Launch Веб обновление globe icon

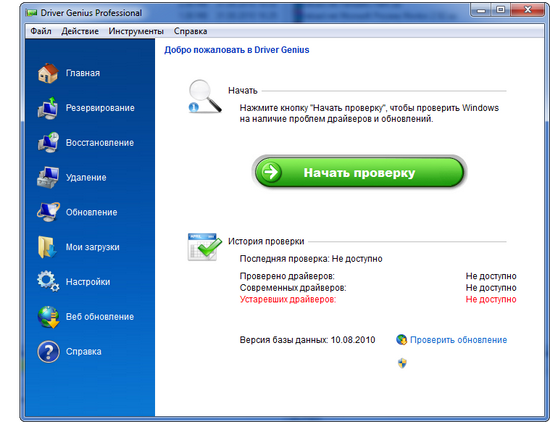[48, 317]
